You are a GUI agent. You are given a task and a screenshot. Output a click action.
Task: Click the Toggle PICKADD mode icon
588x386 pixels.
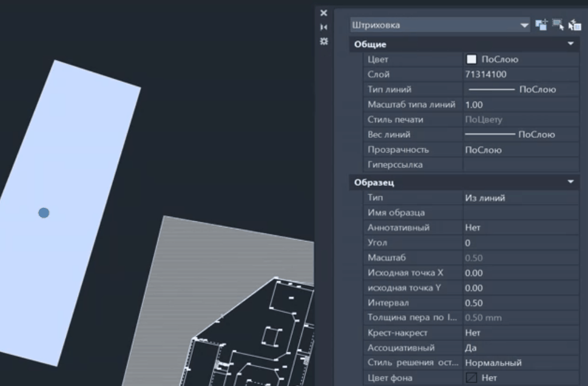(x=541, y=25)
